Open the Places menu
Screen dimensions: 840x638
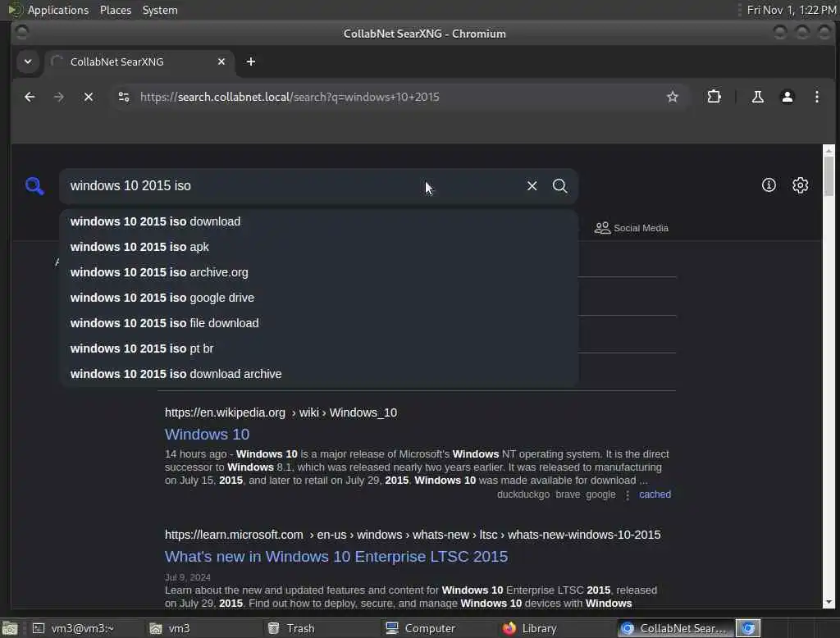point(116,10)
